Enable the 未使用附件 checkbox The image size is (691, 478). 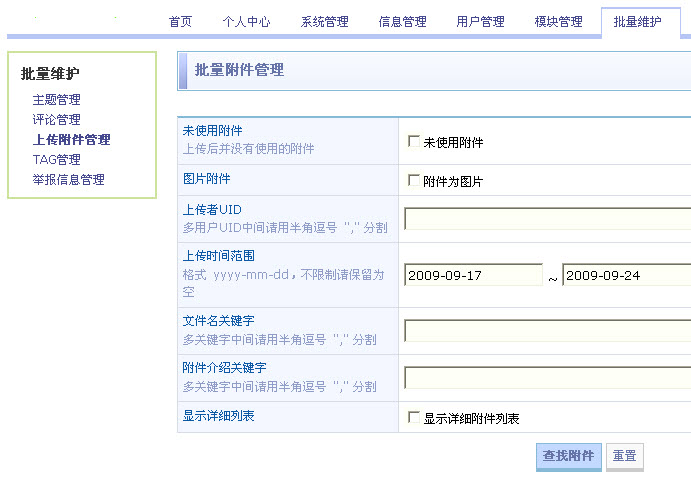coord(414,141)
